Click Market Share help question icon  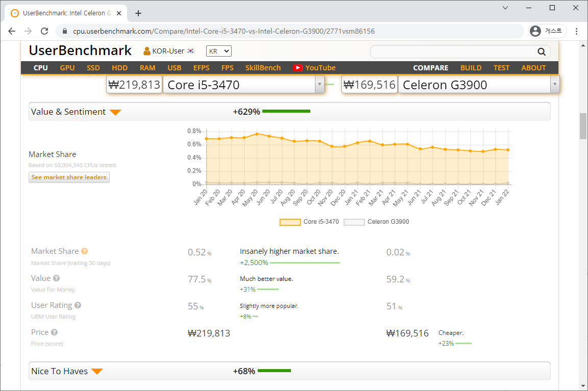[x=84, y=251]
